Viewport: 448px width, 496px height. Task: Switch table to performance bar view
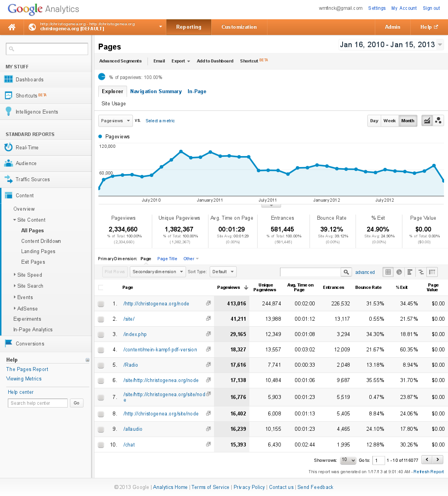pyautogui.click(x=410, y=272)
